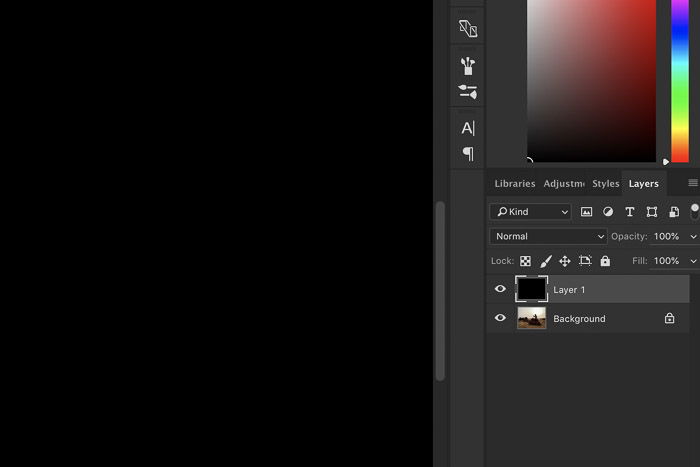This screenshot has height=467, width=700.
Task: Click the Fill label
Action: [640, 261]
